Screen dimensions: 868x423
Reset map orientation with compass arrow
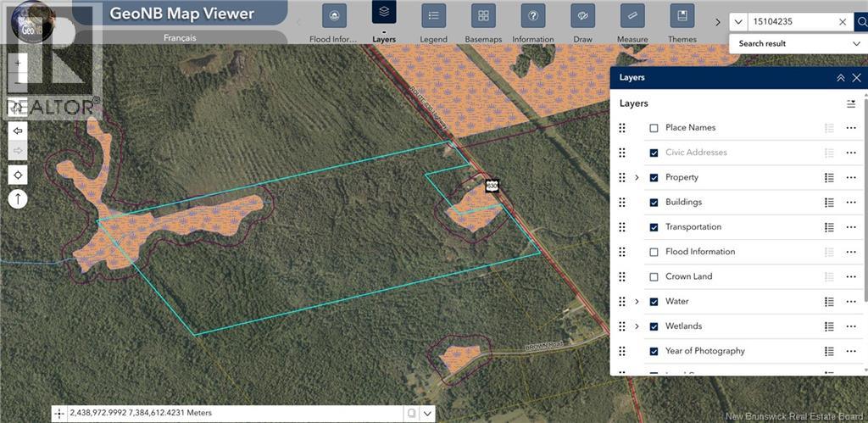click(18, 198)
